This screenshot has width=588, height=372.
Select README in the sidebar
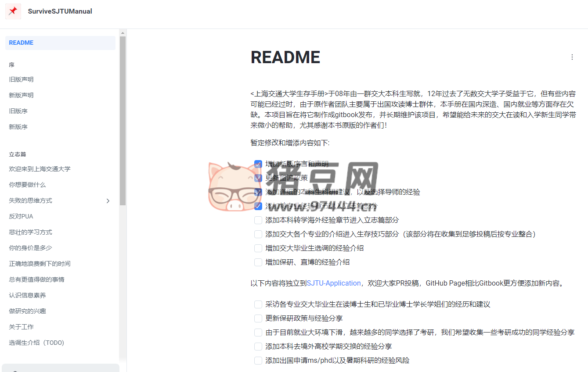pos(60,43)
